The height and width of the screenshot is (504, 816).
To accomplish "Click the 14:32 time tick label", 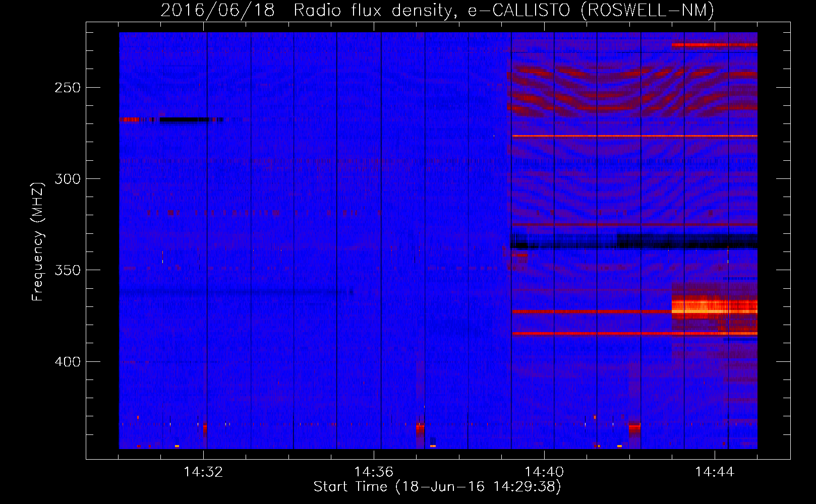I will click(x=203, y=472).
